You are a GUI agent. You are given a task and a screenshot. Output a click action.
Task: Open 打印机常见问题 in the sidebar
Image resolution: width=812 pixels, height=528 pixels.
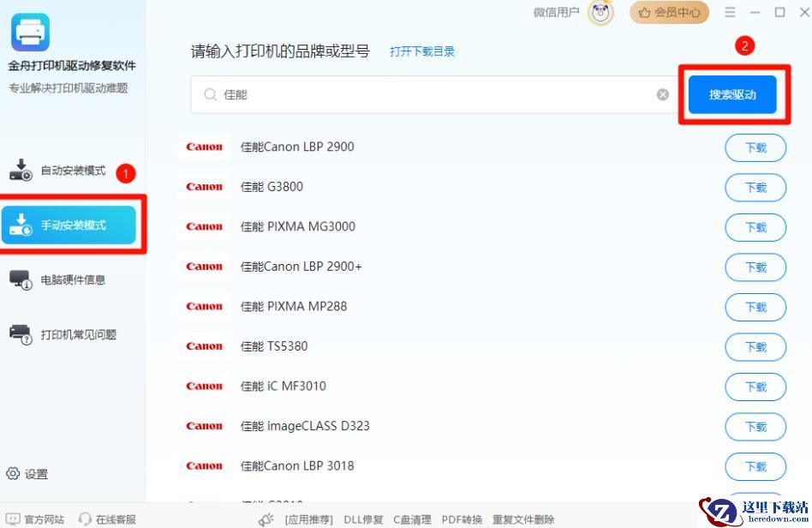69,334
